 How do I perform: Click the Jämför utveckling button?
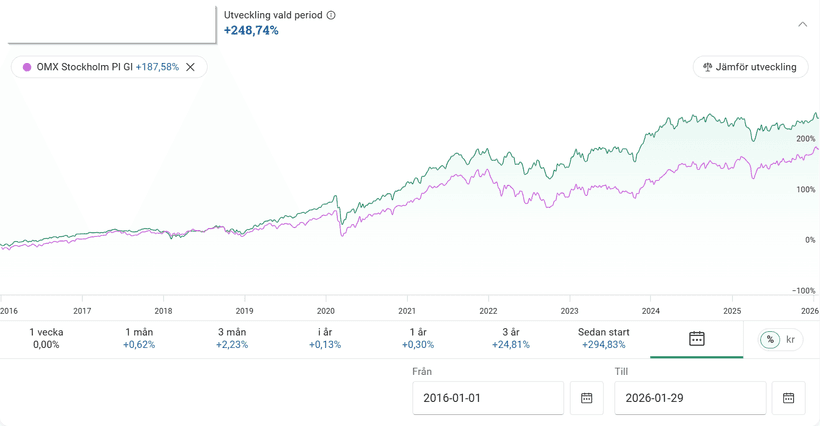click(x=750, y=67)
